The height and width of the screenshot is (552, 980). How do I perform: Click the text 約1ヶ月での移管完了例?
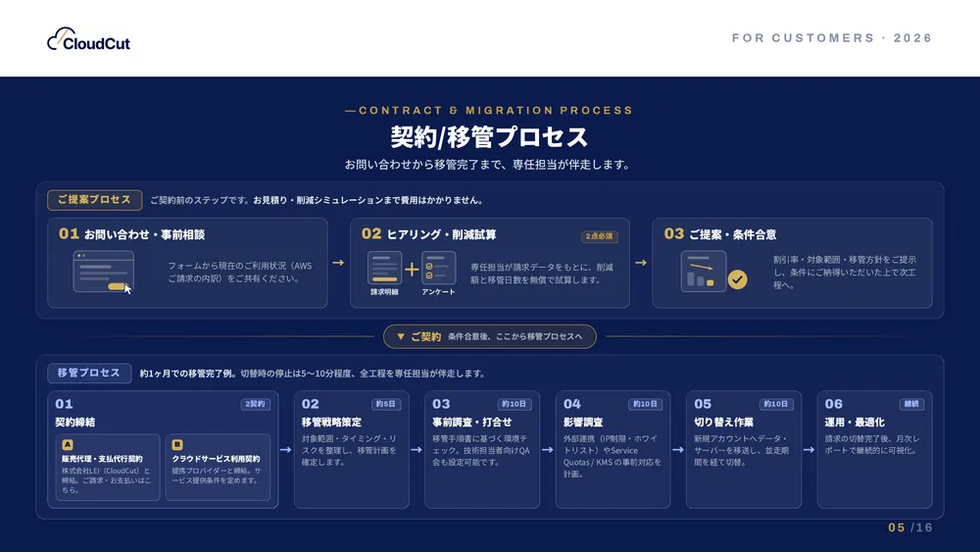pos(187,374)
